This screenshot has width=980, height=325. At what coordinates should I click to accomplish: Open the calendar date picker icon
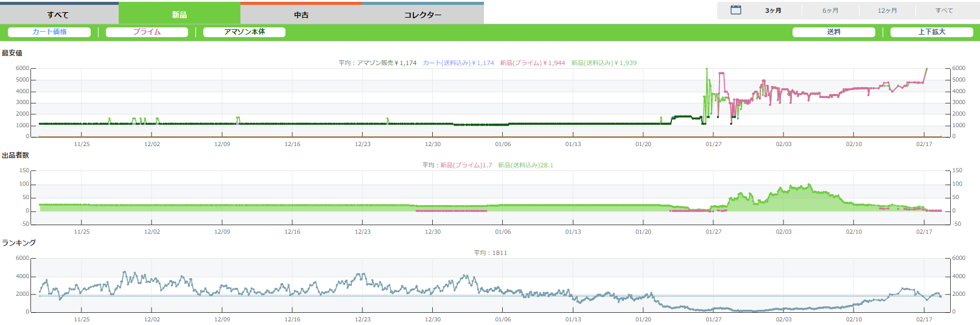(x=735, y=10)
